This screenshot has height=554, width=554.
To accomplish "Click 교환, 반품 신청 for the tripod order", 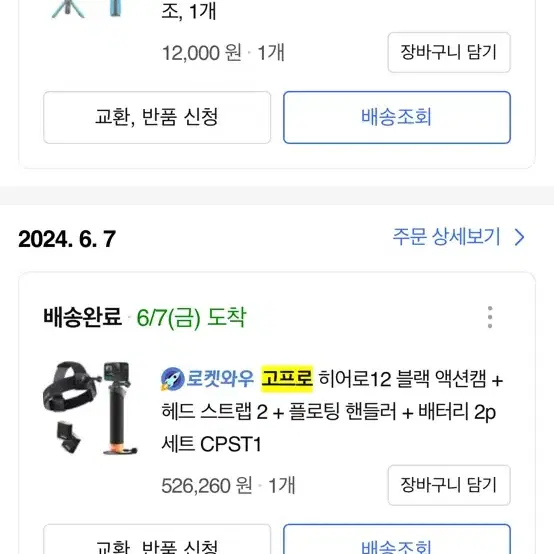I will (157, 117).
